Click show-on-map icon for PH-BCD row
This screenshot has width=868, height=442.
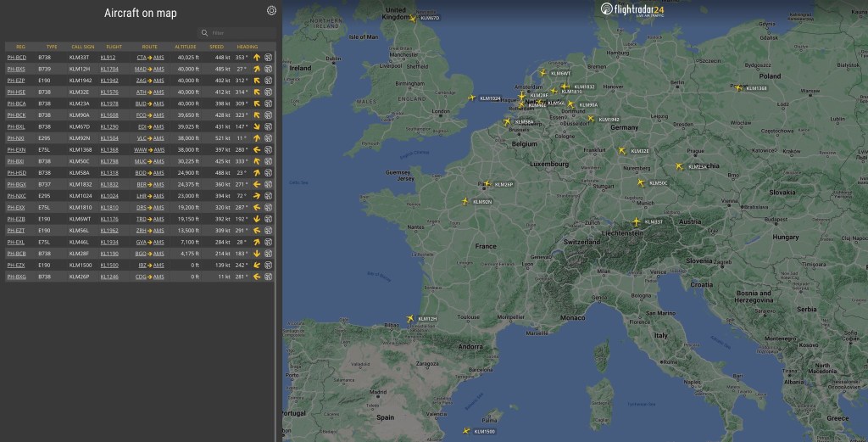coord(268,57)
